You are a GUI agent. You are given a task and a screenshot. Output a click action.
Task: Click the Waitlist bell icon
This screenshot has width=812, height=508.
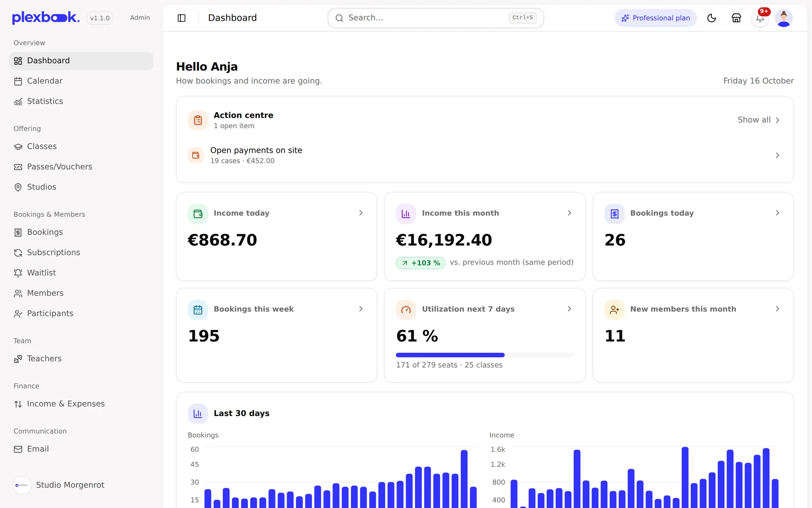click(18, 273)
